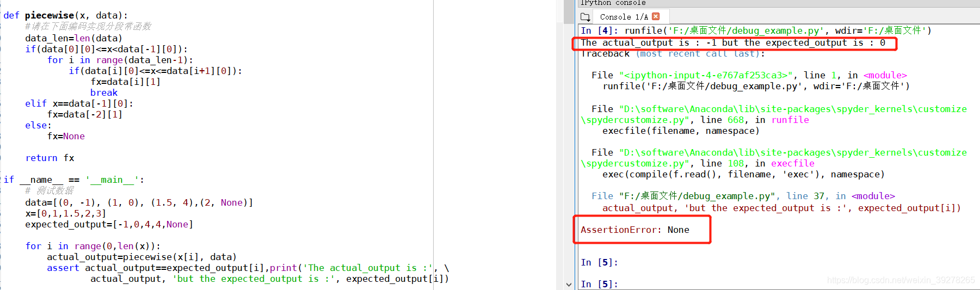
Task: Click the 'elif x==data[-1][0]:' line
Action: (x=79, y=103)
